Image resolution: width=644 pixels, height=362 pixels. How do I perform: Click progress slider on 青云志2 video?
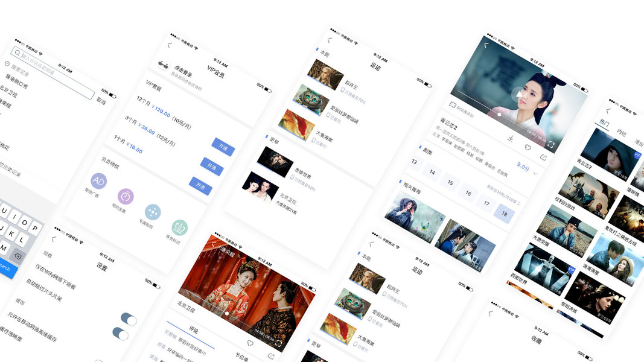(x=499, y=115)
